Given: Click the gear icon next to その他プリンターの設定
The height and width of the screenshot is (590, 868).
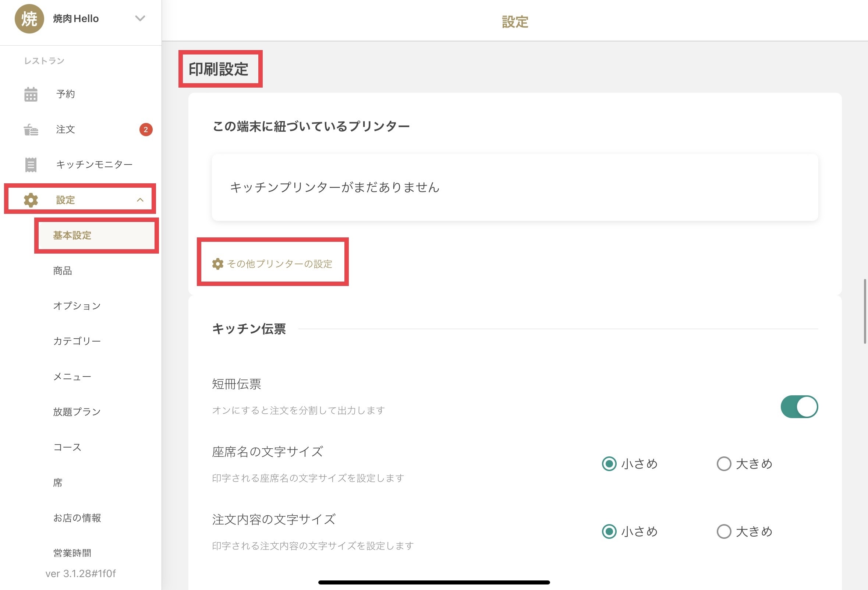Looking at the screenshot, I should 218,264.
